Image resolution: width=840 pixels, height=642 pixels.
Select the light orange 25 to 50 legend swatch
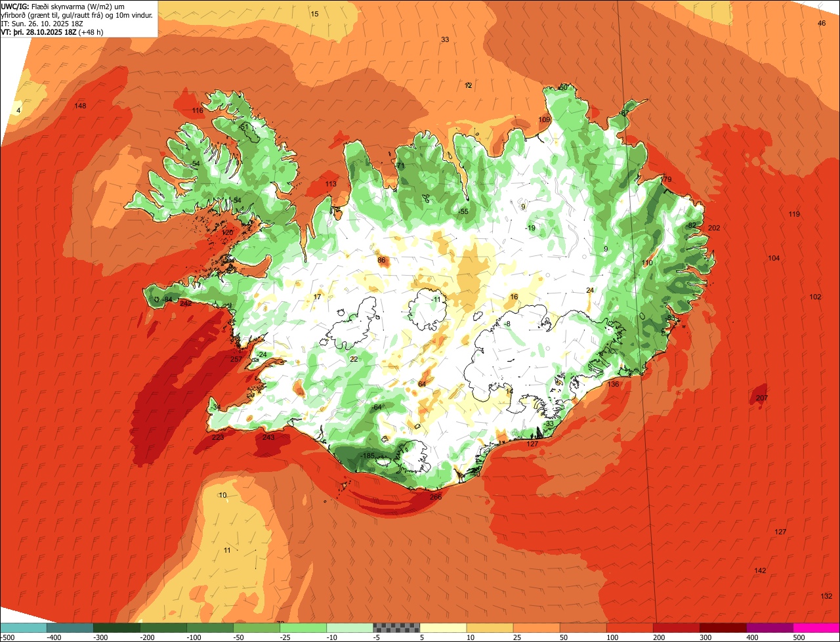coord(537,628)
